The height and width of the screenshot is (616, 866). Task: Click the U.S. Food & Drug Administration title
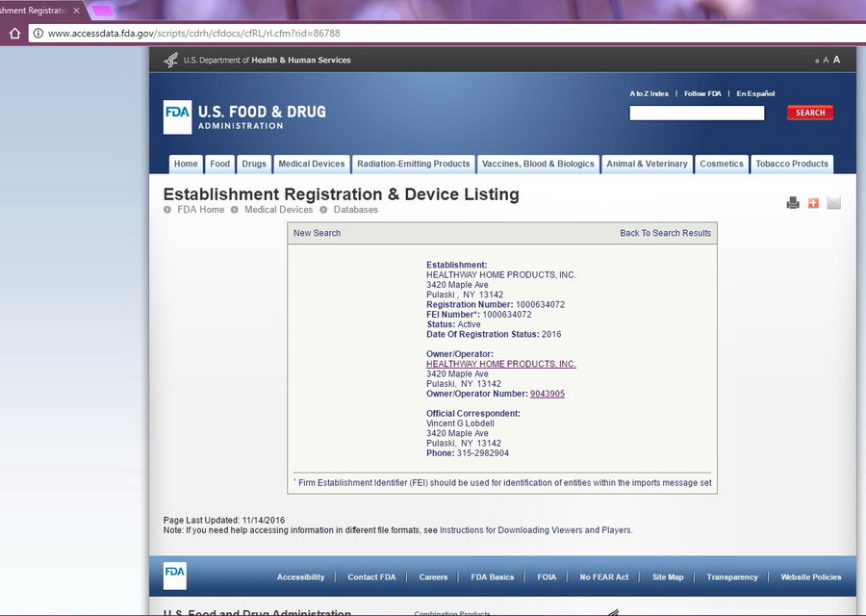click(x=262, y=117)
